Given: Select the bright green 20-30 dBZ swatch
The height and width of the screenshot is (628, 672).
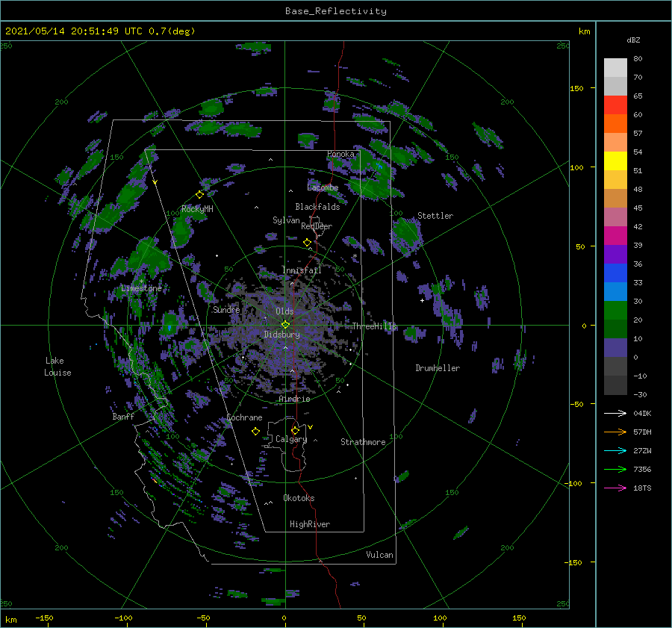Looking at the screenshot, I should (x=615, y=311).
